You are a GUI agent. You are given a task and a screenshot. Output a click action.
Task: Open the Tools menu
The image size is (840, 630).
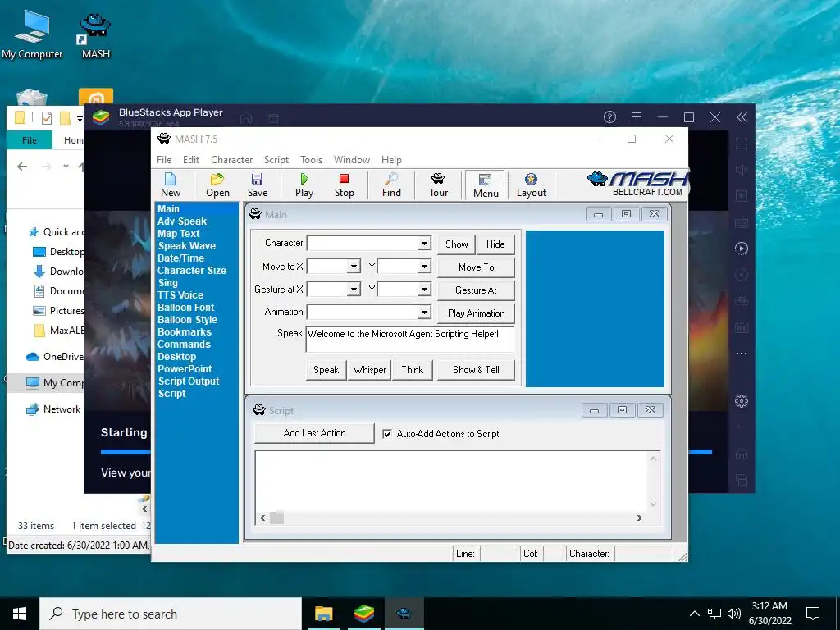click(311, 160)
